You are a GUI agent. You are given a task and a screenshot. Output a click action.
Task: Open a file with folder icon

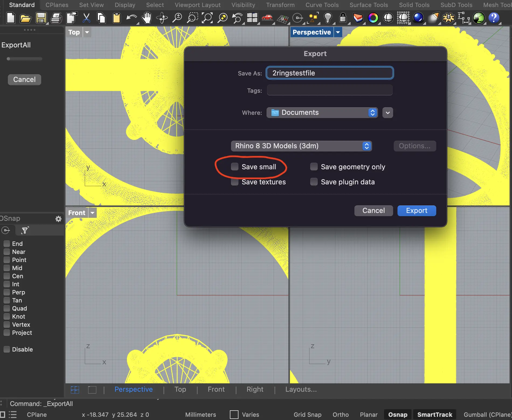click(x=26, y=18)
